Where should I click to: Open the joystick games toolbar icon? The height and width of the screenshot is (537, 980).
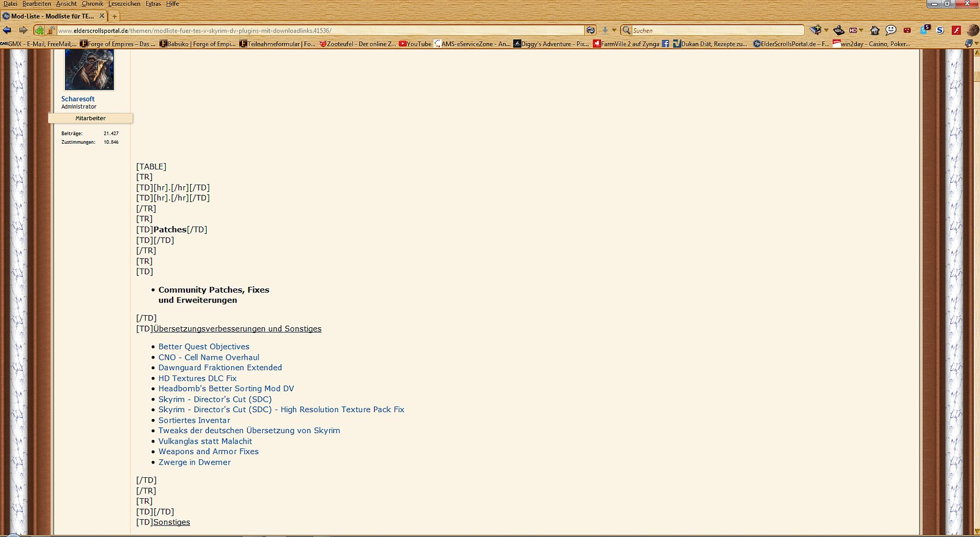tap(839, 30)
